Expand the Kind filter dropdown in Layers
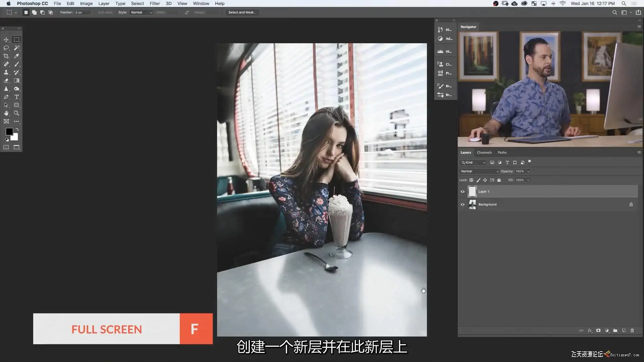The image size is (644, 362). (x=473, y=163)
